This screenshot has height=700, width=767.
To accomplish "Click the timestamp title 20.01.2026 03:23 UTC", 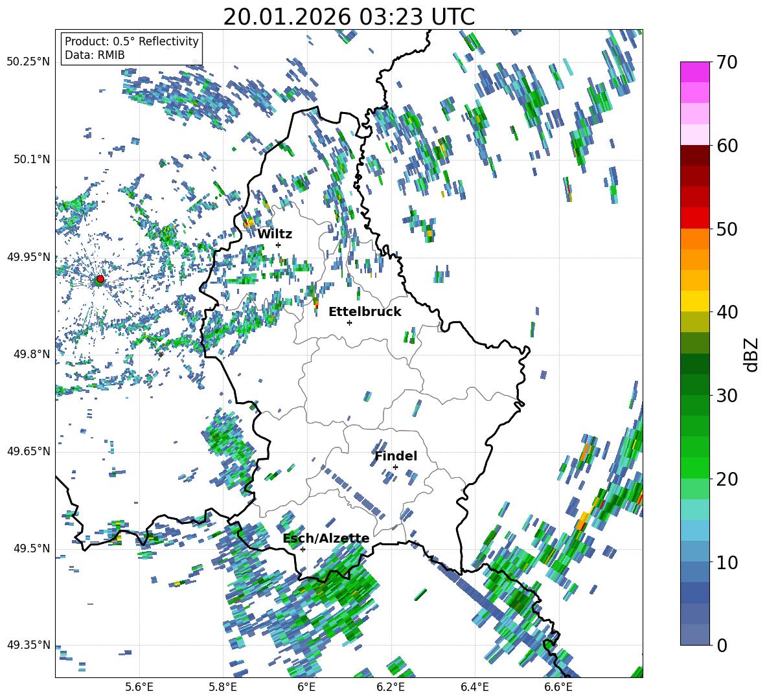I will pyautogui.click(x=349, y=17).
